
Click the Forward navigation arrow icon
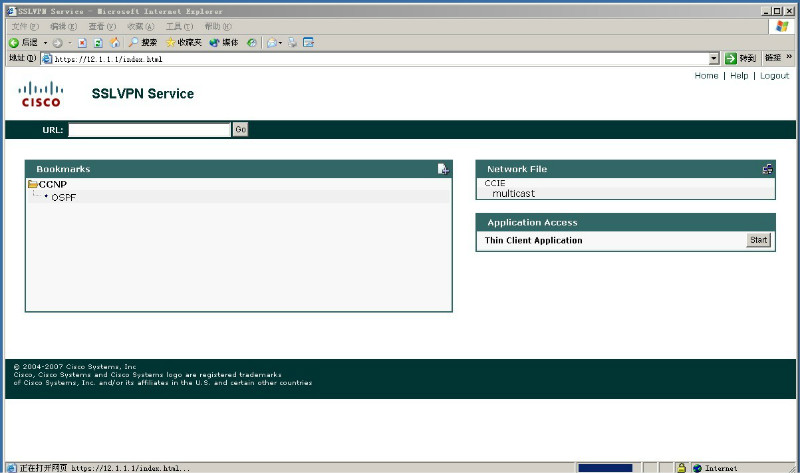[58, 43]
